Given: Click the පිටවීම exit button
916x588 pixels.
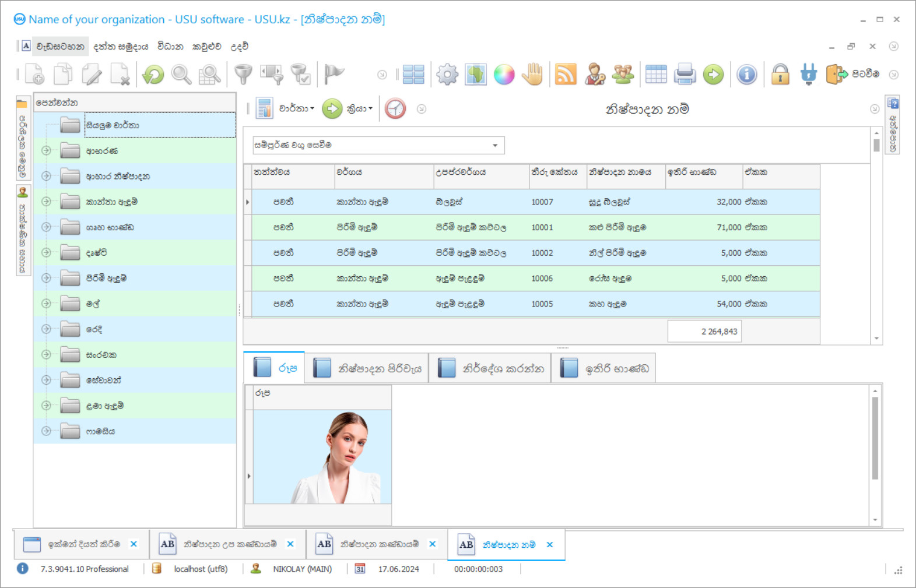Looking at the screenshot, I should [853, 74].
